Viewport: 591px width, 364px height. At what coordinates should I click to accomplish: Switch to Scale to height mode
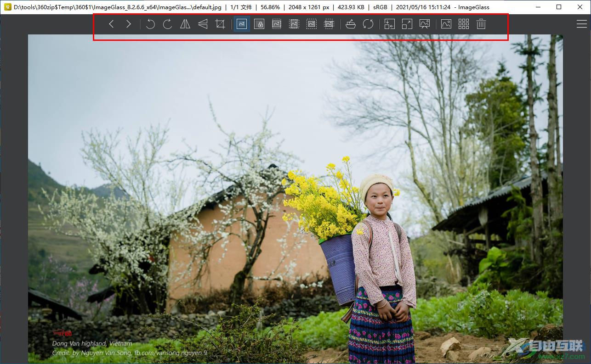click(294, 24)
